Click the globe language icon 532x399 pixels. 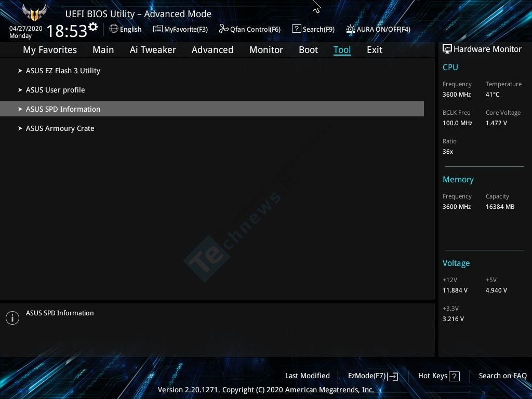pos(114,29)
